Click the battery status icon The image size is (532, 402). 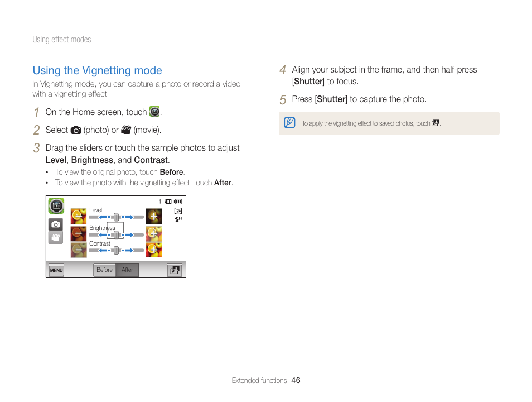coord(178,202)
